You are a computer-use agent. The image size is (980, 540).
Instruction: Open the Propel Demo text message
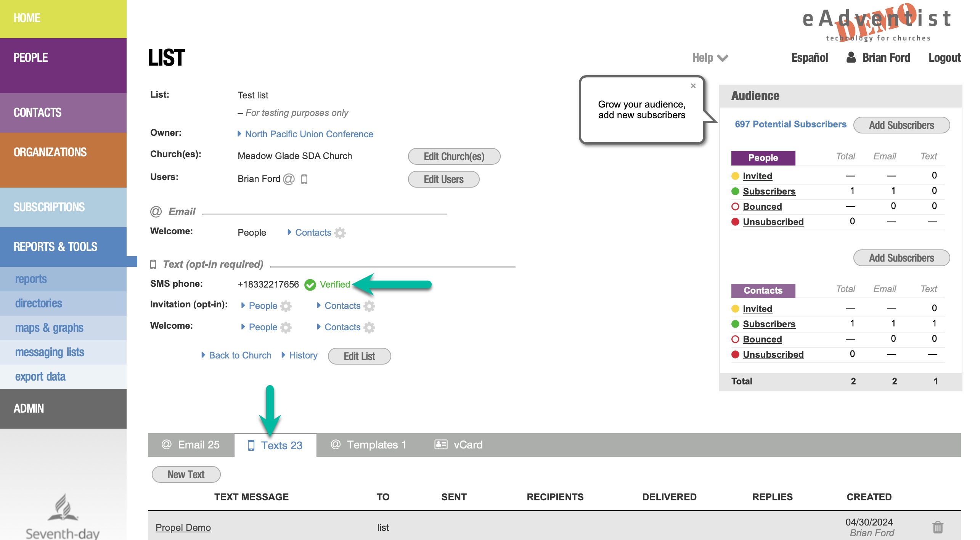pos(183,527)
